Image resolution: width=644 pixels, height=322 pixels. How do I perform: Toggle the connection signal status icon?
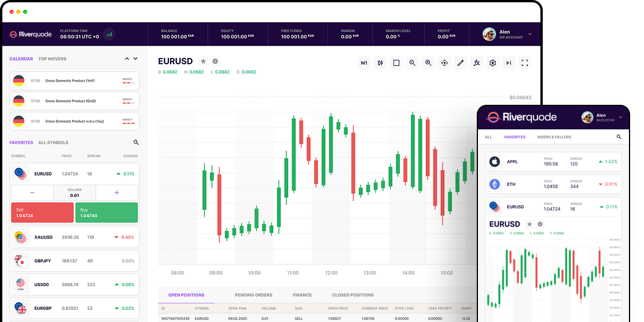click(109, 34)
